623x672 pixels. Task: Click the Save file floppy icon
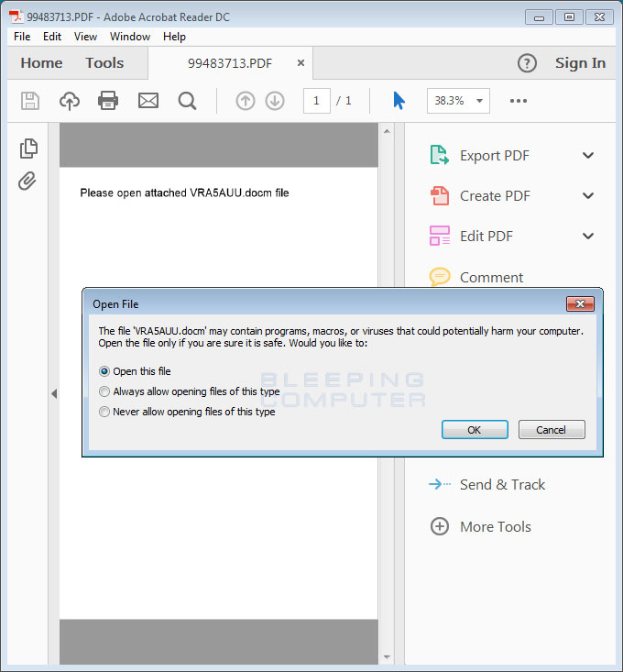tap(30, 101)
